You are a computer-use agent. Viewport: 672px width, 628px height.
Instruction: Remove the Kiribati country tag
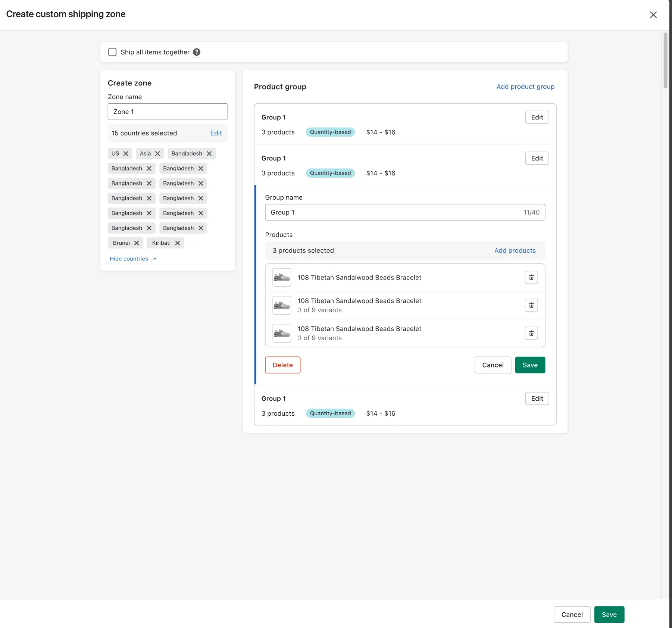pyautogui.click(x=177, y=243)
